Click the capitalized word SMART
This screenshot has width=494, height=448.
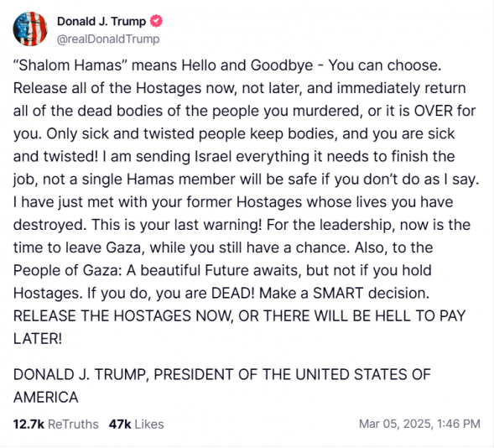(338, 293)
